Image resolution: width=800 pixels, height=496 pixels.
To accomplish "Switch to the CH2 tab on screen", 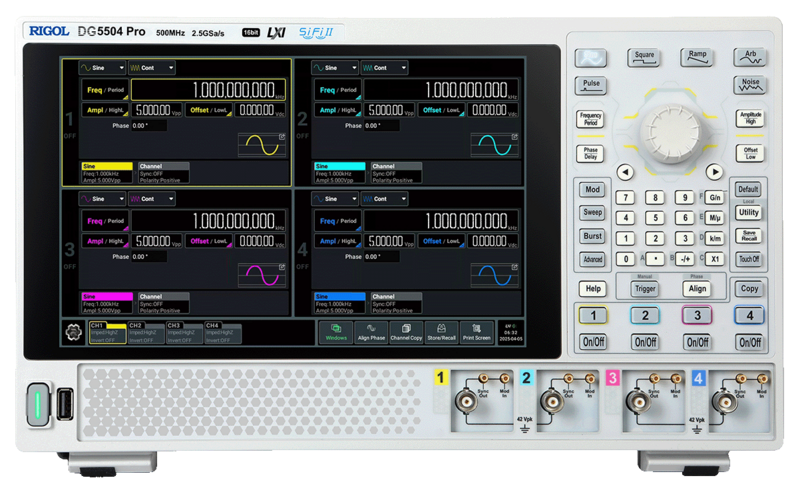I will pyautogui.click(x=146, y=332).
